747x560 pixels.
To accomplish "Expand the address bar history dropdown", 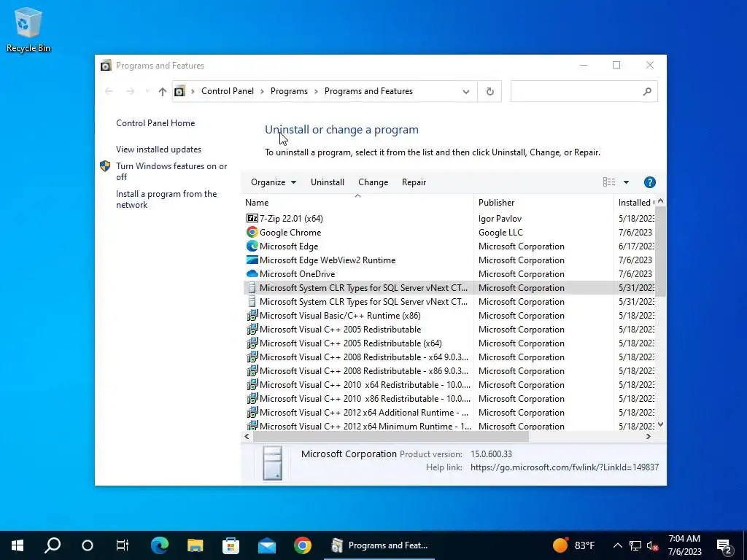I will [x=466, y=91].
